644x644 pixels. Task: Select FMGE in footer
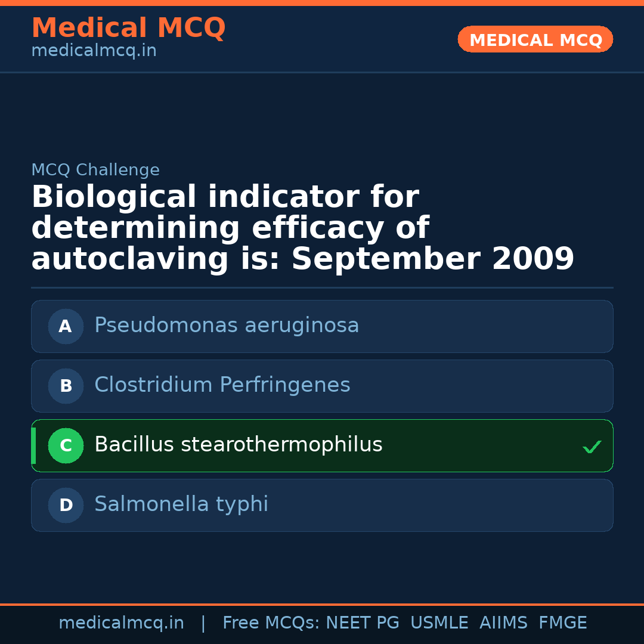pyautogui.click(x=562, y=623)
